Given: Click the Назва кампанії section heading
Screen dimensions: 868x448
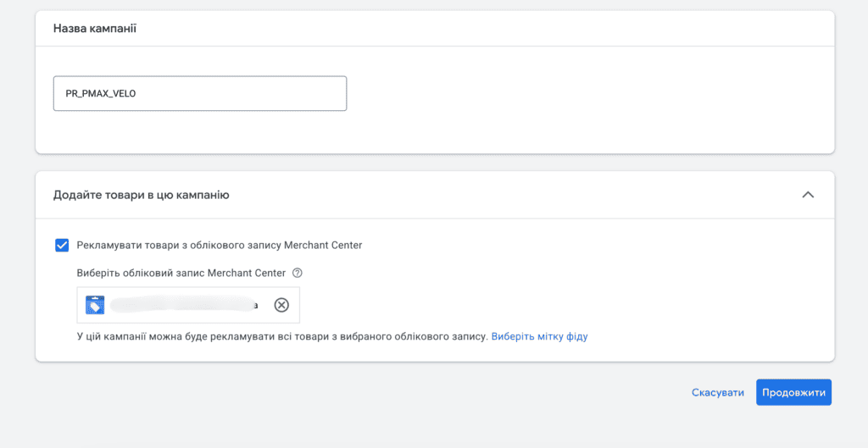Looking at the screenshot, I should pyautogui.click(x=95, y=28).
